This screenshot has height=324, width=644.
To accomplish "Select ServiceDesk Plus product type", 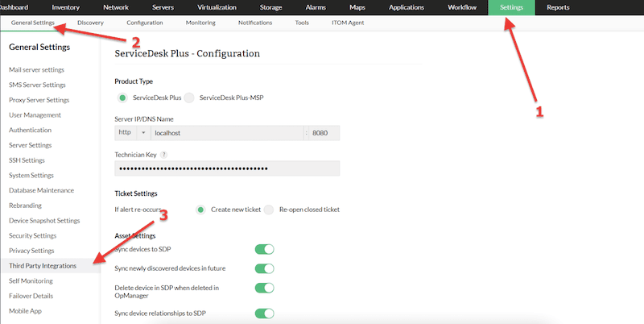I will tap(122, 98).
